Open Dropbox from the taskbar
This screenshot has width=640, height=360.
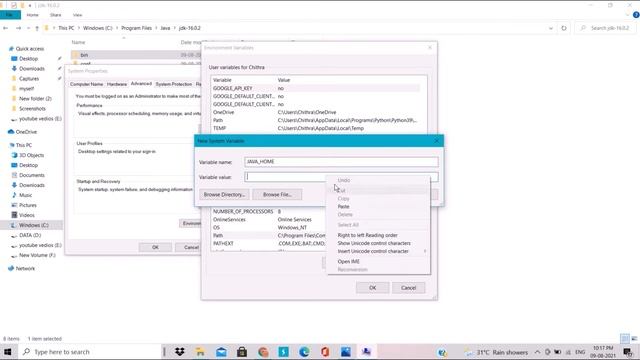click(x=180, y=352)
